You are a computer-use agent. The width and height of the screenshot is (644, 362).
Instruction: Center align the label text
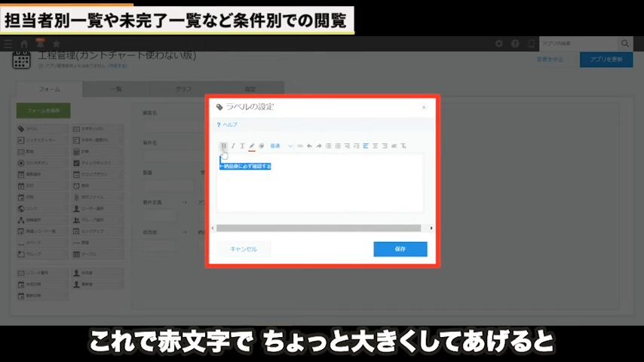375,146
